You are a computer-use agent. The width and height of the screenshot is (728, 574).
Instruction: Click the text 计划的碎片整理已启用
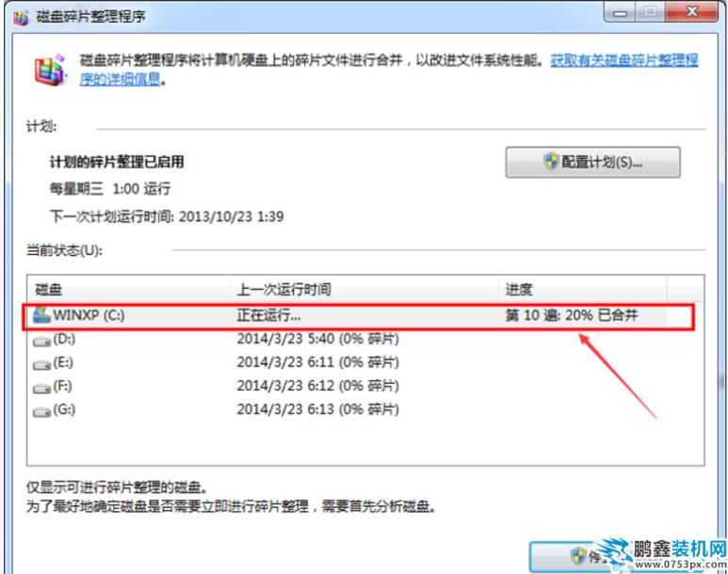click(117, 162)
